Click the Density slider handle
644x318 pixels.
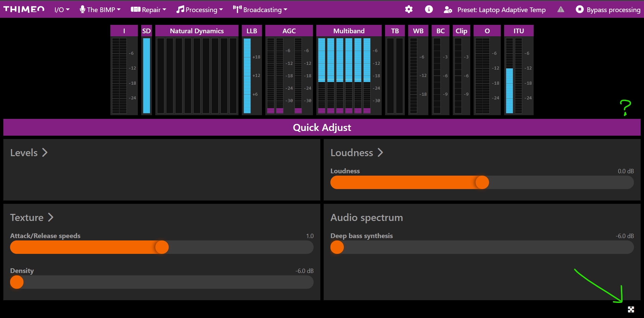tap(17, 282)
